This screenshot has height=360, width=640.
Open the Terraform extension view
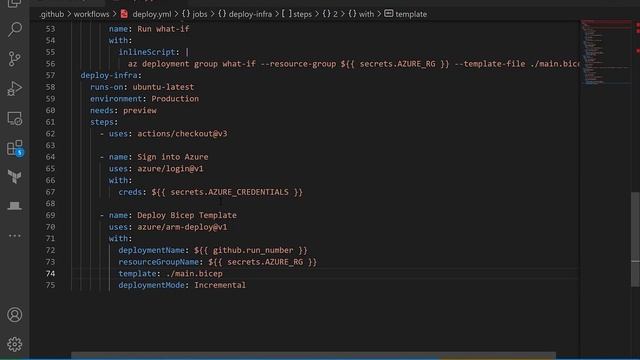[15, 177]
